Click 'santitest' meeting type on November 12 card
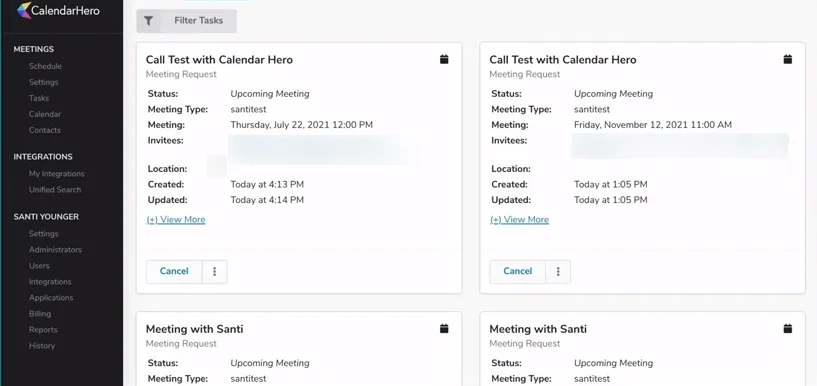Viewport: 817px width, 386px height. [592, 109]
